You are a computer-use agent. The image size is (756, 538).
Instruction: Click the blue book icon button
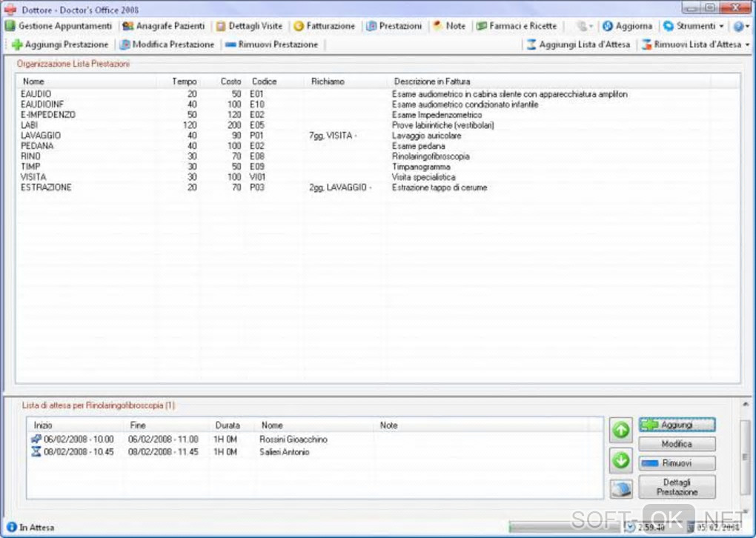click(x=621, y=489)
